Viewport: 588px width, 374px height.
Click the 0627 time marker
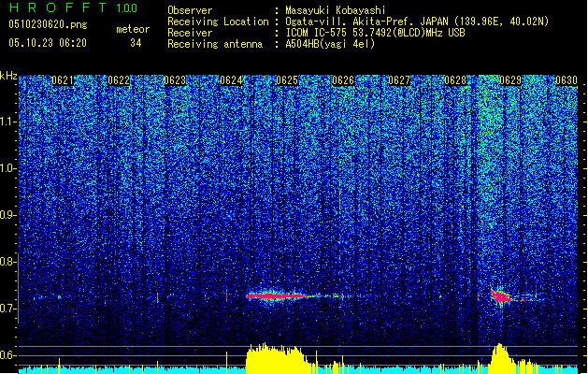click(399, 80)
